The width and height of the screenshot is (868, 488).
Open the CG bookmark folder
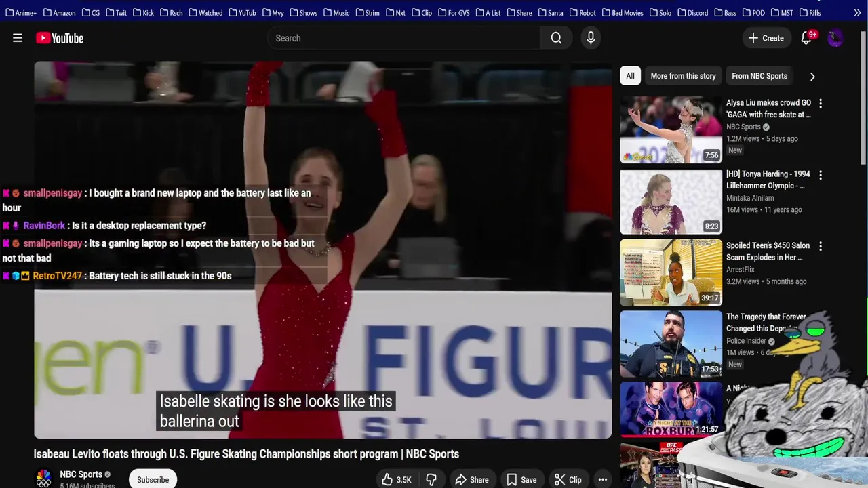click(x=91, y=12)
